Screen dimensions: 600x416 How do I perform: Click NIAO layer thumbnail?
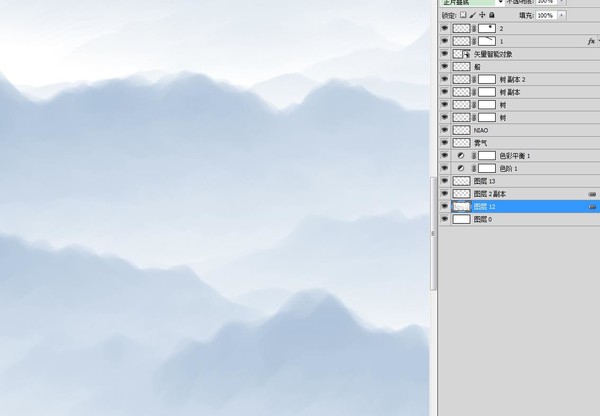pyautogui.click(x=461, y=130)
